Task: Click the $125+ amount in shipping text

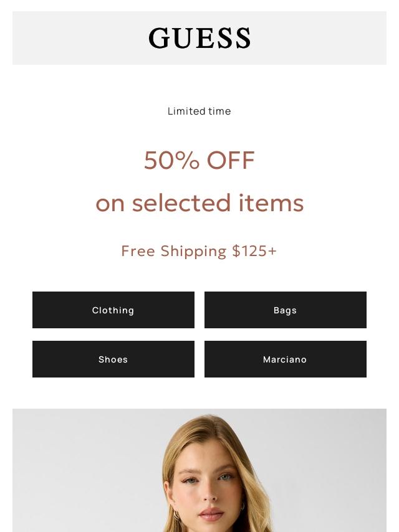Action: tap(254, 251)
